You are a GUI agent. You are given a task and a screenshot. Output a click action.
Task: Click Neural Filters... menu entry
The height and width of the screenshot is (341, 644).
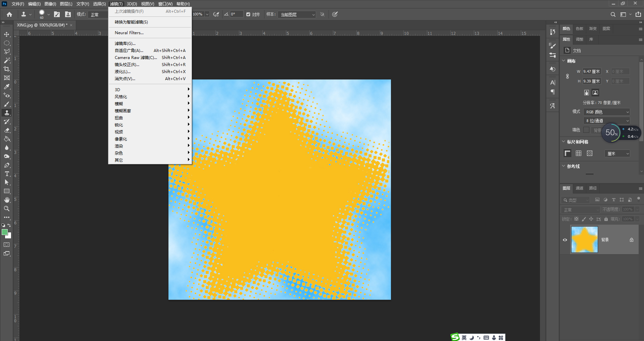129,33
